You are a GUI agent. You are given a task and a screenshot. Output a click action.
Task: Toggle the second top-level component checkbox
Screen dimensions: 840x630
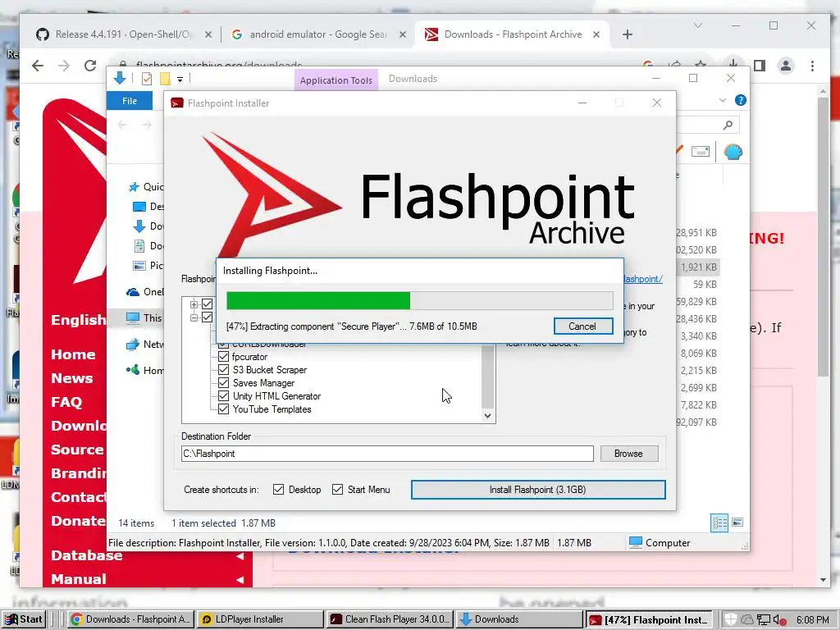click(208, 317)
